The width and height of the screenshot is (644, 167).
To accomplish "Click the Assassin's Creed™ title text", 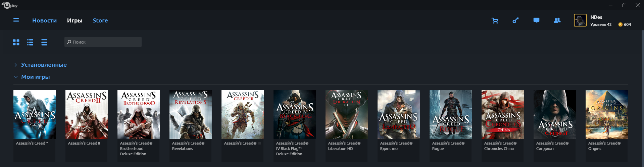I will (x=32, y=143).
